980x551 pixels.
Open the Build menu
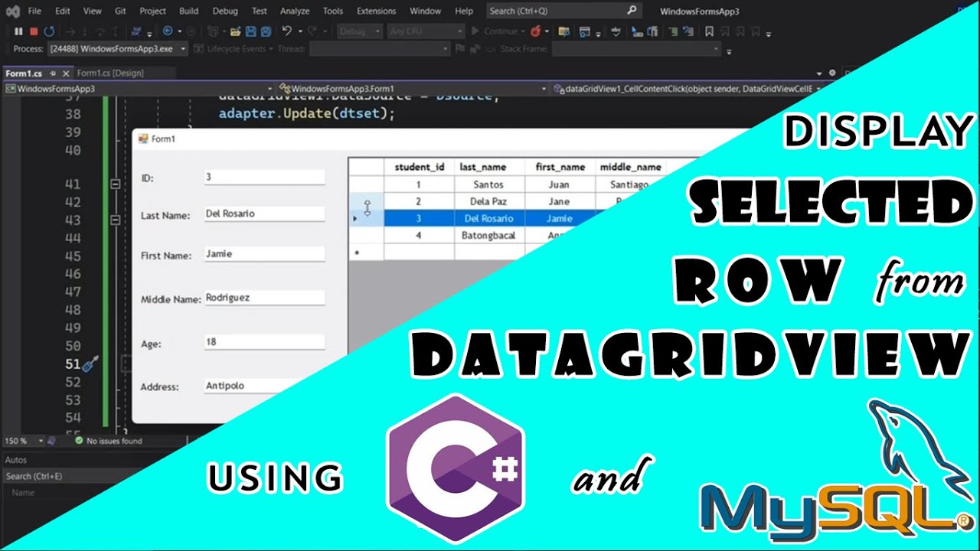pos(188,11)
